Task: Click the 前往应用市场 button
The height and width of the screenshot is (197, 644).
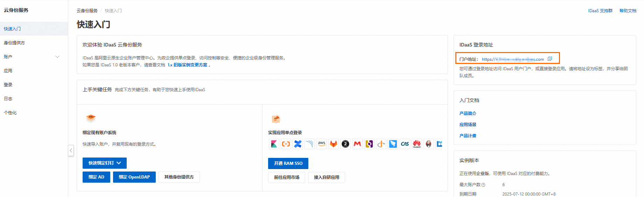Action: (287, 177)
